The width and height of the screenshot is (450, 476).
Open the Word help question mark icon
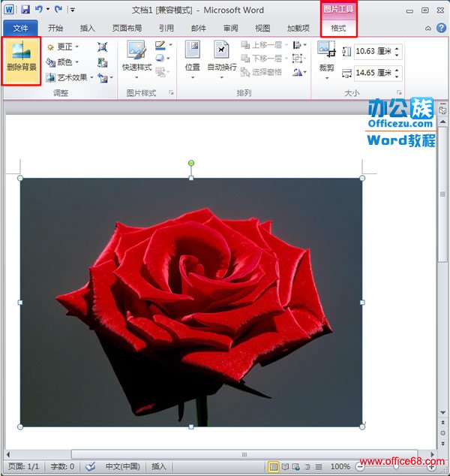click(x=439, y=28)
